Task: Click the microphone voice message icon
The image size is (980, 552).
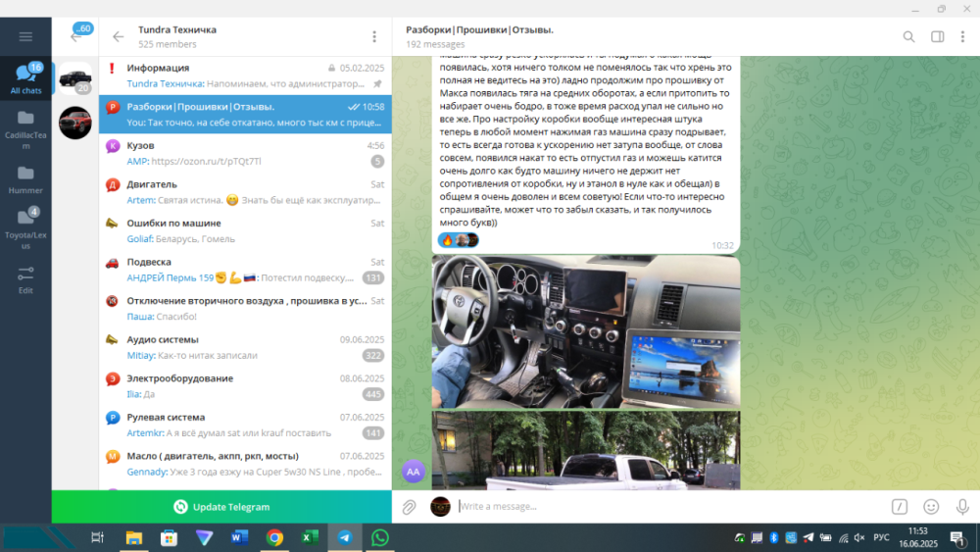Action: [962, 507]
